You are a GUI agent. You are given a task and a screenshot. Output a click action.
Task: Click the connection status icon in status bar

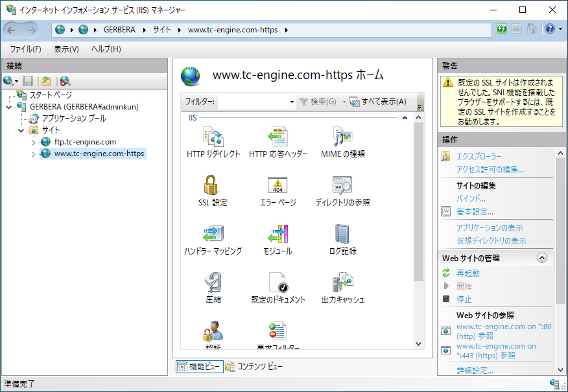(x=554, y=384)
